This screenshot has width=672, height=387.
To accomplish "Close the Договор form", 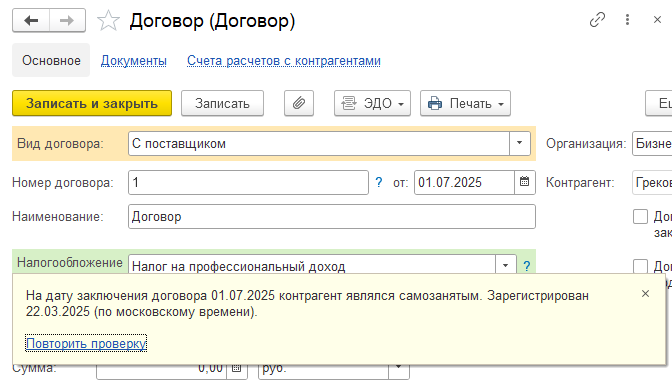I will click(x=657, y=20).
